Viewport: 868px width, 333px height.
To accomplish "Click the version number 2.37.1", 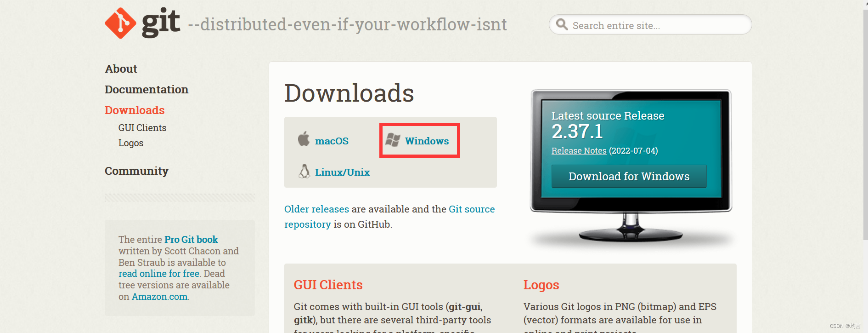I will 577,132.
